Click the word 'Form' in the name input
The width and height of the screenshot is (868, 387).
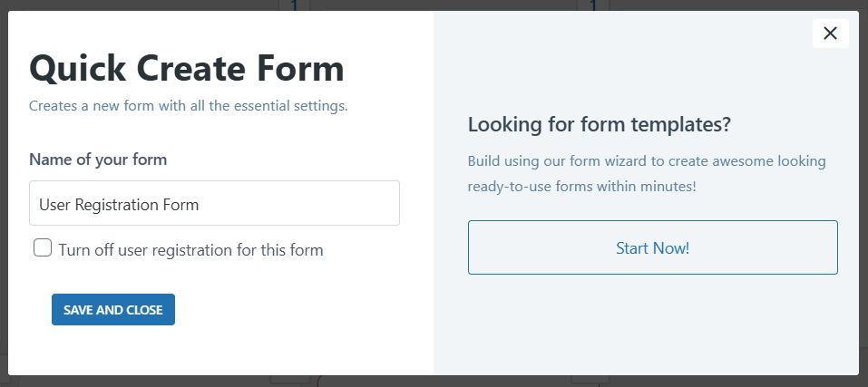pos(181,205)
